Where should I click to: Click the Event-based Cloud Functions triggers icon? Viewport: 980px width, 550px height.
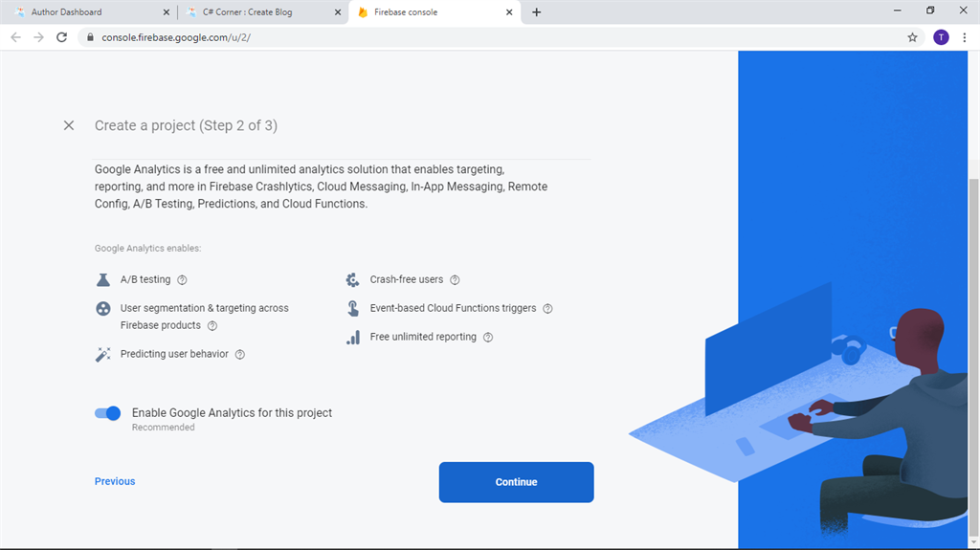point(352,308)
